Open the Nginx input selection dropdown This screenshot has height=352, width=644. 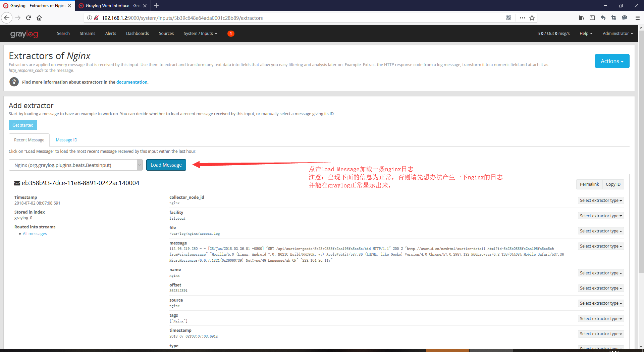[76, 165]
